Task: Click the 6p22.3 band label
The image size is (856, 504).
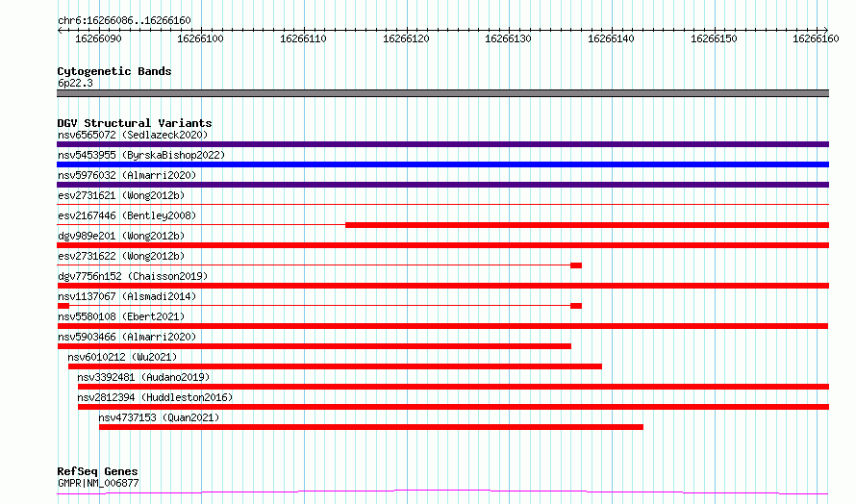Action: point(75,83)
